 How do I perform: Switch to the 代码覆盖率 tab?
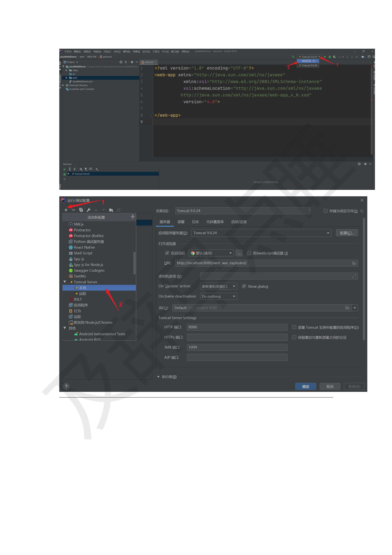tap(215, 222)
